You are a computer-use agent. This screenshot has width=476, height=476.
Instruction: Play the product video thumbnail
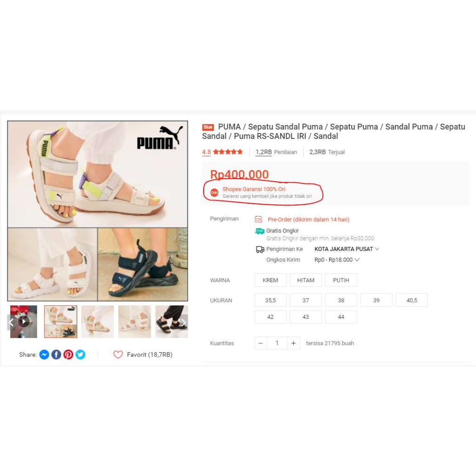[x=24, y=322]
